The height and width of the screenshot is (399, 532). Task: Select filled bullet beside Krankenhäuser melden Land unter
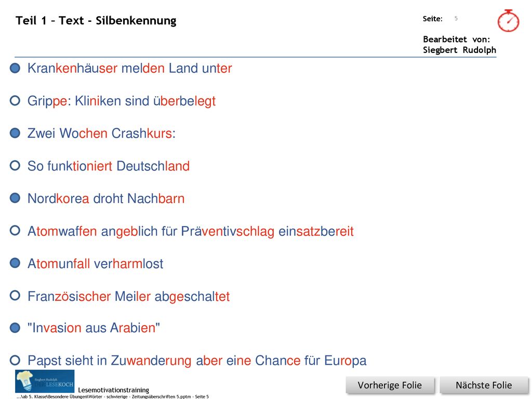click(15, 68)
